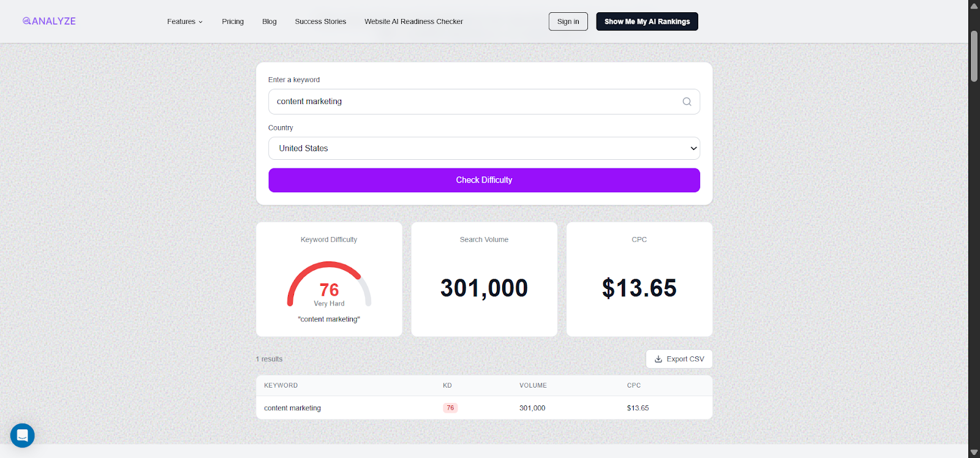Click the scroll down arrow
Viewport: 980px width, 458px height.
tap(974, 452)
